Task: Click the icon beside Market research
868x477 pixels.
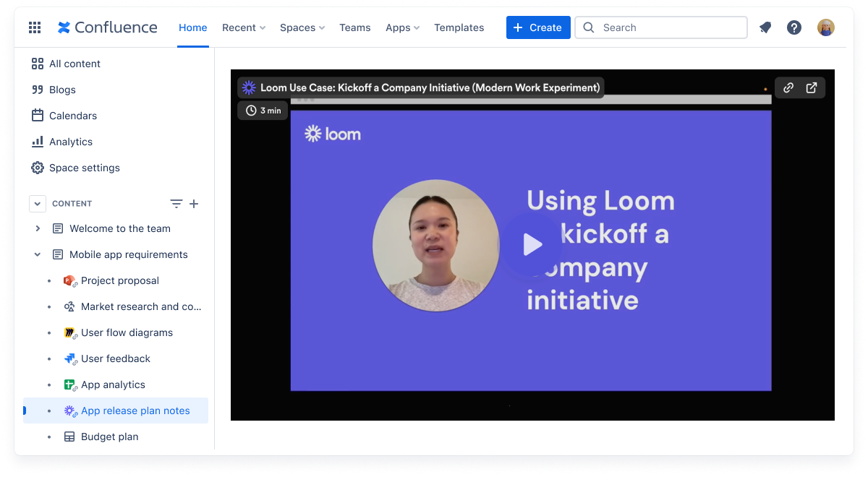Action: tap(70, 306)
